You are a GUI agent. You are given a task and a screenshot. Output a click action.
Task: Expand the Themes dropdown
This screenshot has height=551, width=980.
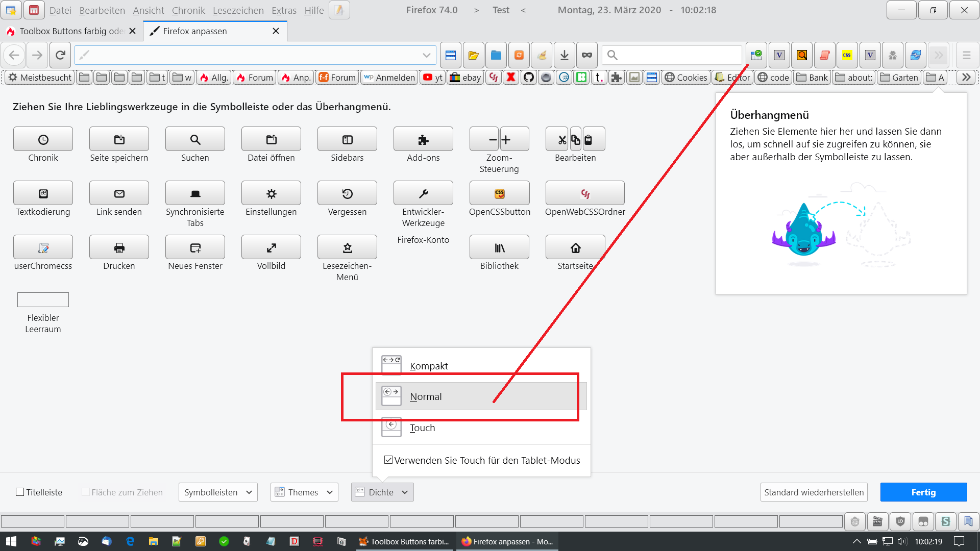[x=304, y=492]
